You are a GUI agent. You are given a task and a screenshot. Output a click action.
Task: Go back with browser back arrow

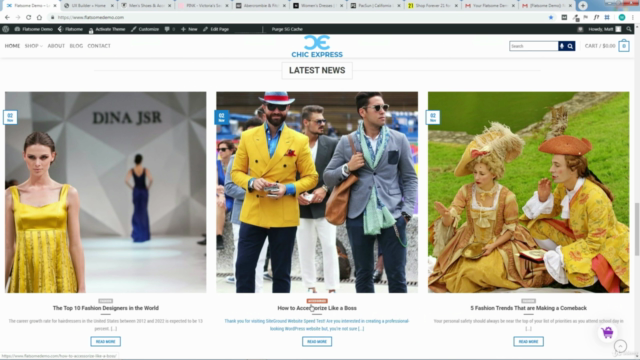[7, 18]
